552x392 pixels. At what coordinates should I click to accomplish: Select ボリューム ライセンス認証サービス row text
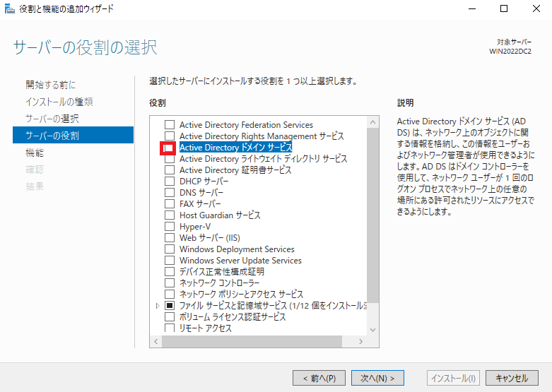tap(233, 316)
